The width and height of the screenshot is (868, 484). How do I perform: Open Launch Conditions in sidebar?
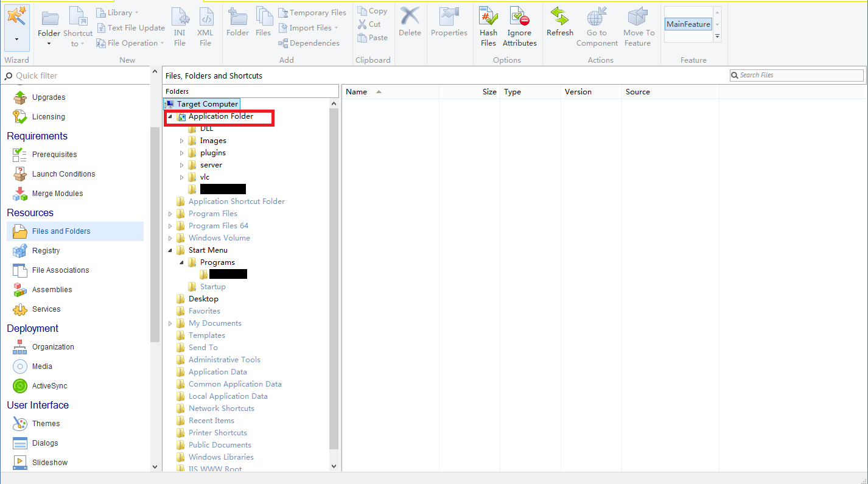[x=63, y=174]
